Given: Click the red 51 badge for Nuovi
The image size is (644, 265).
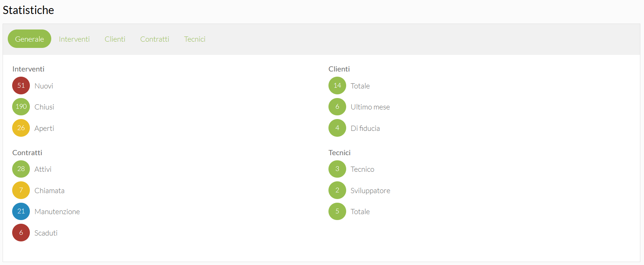Looking at the screenshot, I should (x=21, y=86).
